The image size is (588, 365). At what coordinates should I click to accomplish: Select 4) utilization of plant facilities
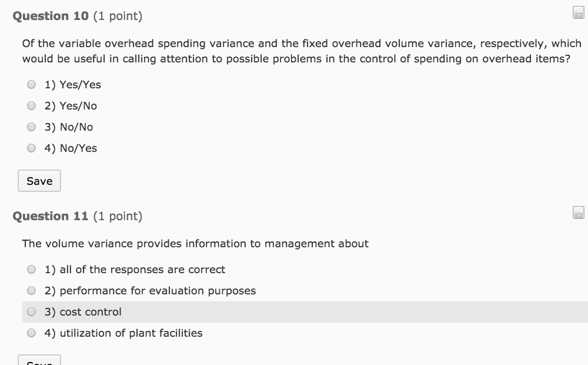coord(31,333)
